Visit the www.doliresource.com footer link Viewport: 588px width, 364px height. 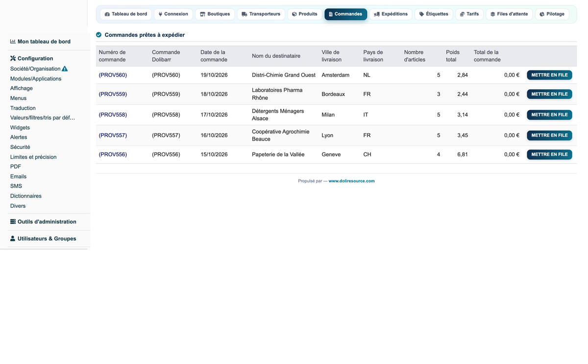351,181
